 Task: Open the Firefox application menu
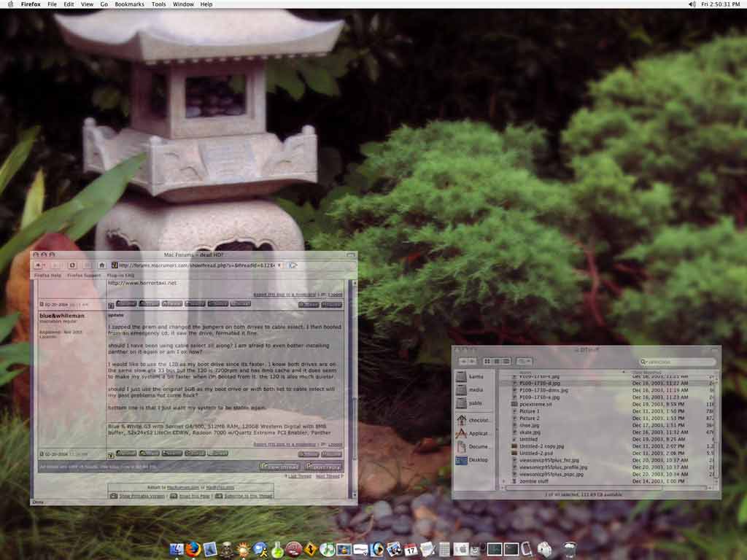[x=31, y=4]
